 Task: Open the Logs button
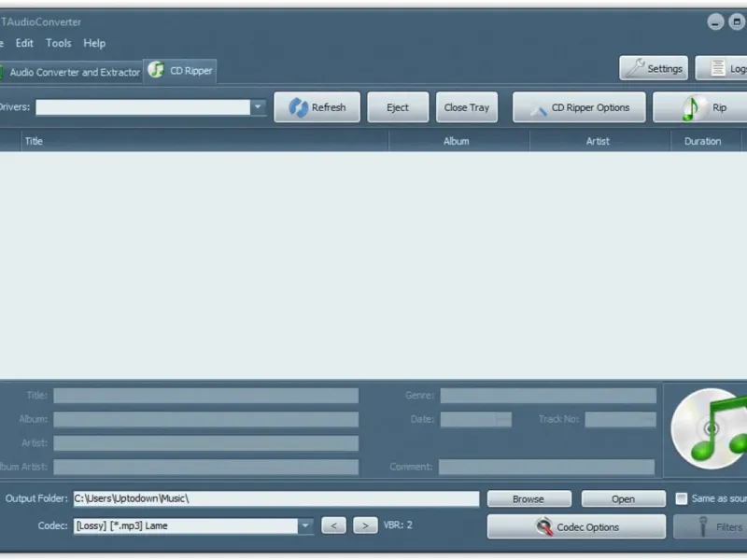click(721, 68)
